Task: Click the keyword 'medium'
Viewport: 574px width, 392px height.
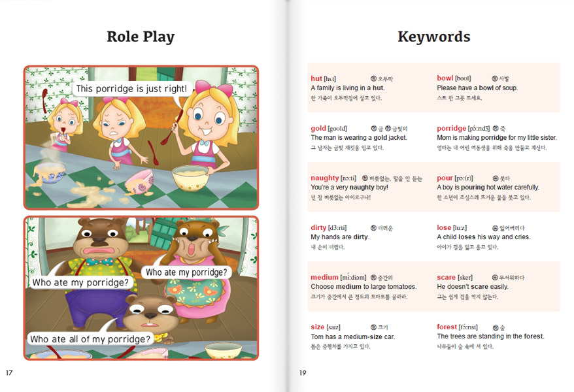Action: [x=324, y=277]
